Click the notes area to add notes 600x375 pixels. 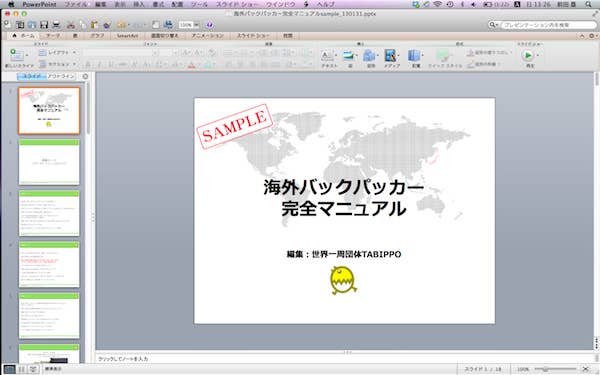[344, 359]
